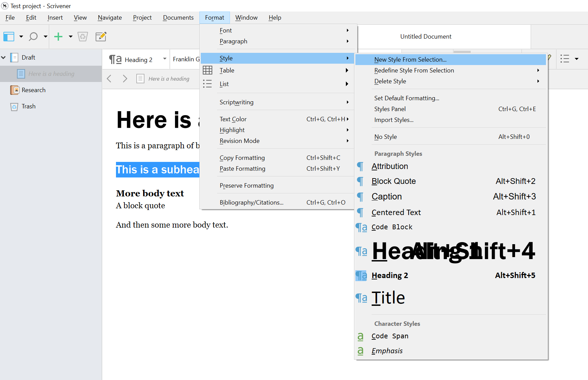Viewport: 588px width, 380px height.
Task: Open the Styles Panel
Action: tap(451, 109)
